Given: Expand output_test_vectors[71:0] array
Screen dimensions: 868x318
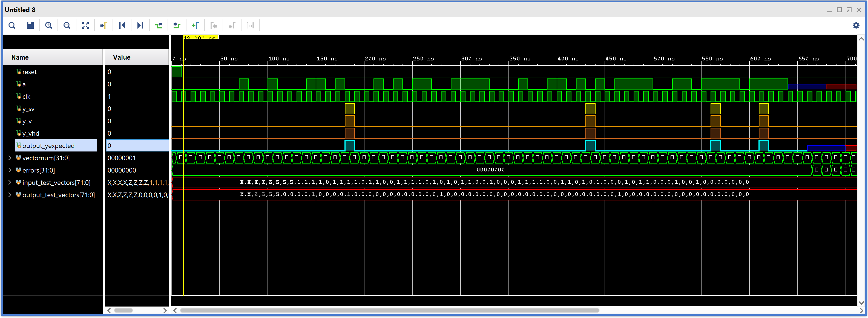Looking at the screenshot, I should (10, 195).
